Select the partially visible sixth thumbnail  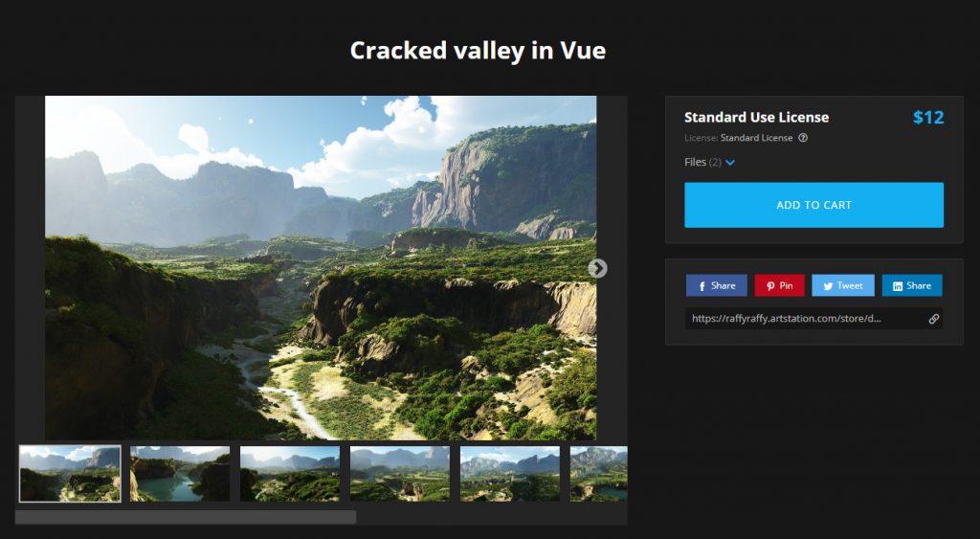599,474
